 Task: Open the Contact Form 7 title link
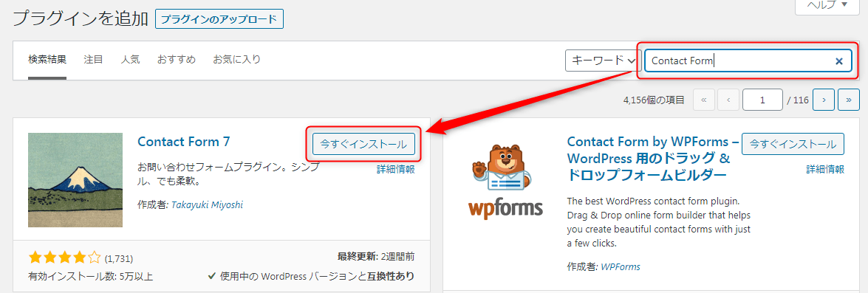(184, 142)
